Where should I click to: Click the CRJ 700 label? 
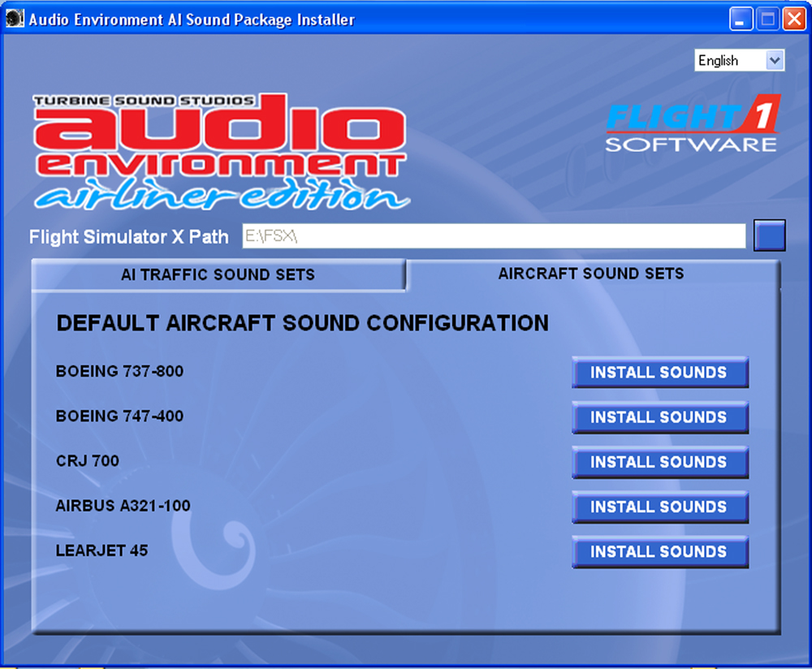click(88, 461)
